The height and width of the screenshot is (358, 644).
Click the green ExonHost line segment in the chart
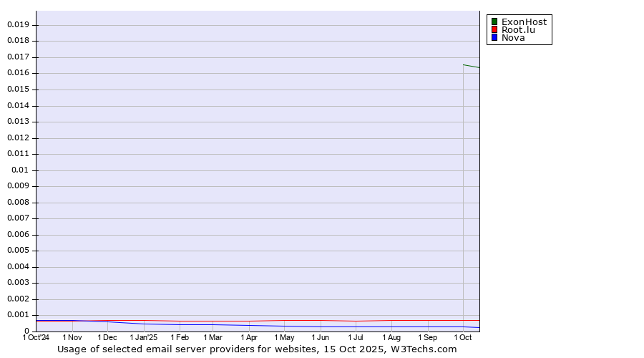tap(471, 67)
